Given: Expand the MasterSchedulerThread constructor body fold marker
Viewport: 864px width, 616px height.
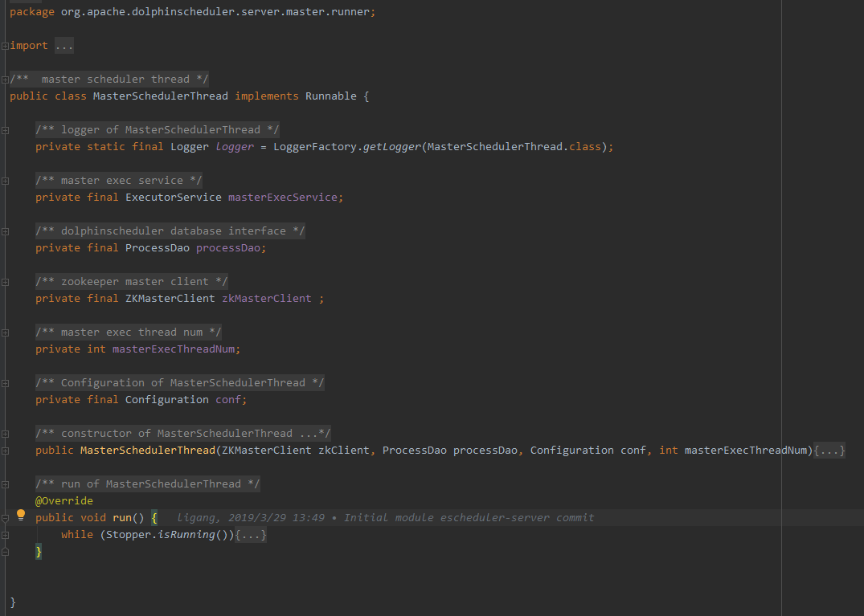Looking at the screenshot, I should point(5,451).
